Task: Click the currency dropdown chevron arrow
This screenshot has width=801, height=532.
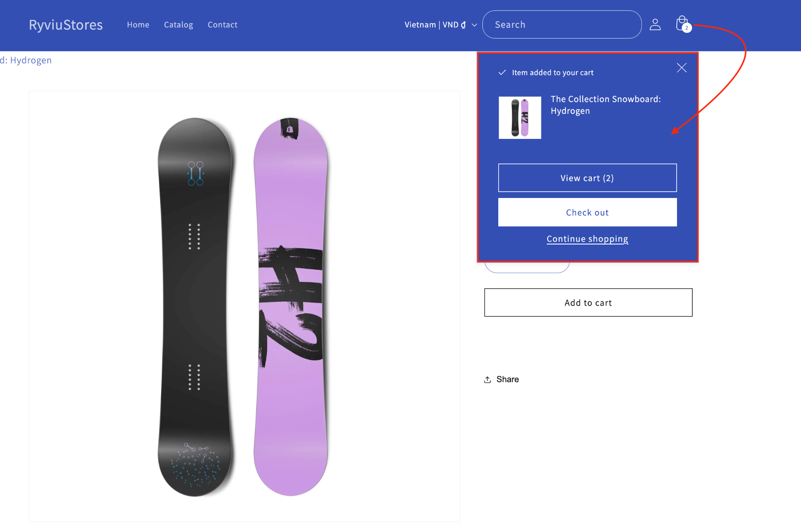Action: (x=474, y=25)
